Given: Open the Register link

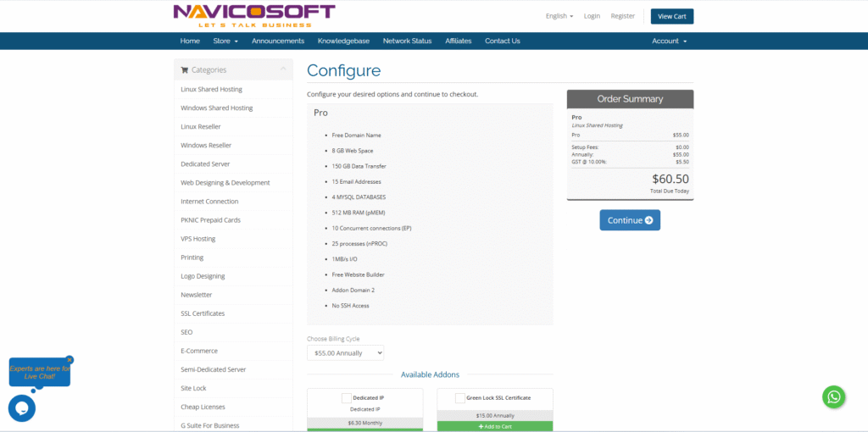Looking at the screenshot, I should coord(622,16).
